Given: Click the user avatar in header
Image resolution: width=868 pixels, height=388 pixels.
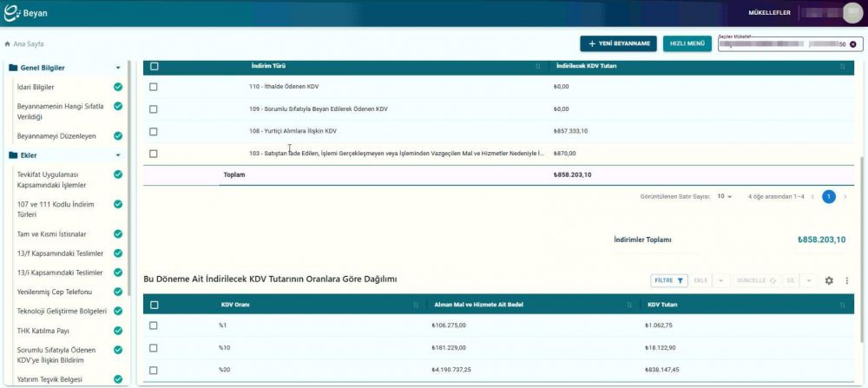Looking at the screenshot, I should pyautogui.click(x=852, y=13).
